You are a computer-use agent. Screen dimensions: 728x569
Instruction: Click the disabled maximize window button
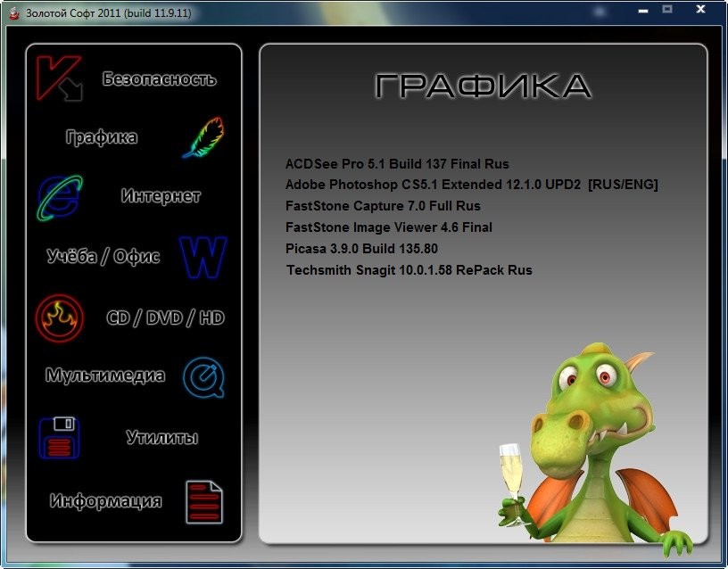667,9
